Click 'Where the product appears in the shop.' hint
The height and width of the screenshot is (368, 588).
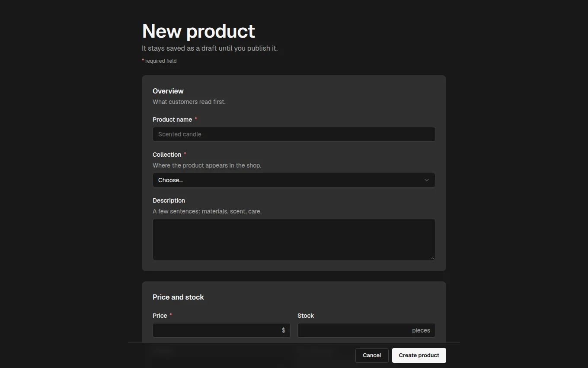tap(207, 165)
